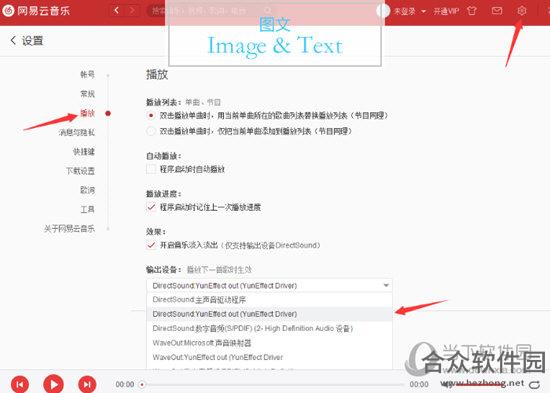550x393 pixels.
Task: Select 常规 settings section
Action: click(87, 94)
